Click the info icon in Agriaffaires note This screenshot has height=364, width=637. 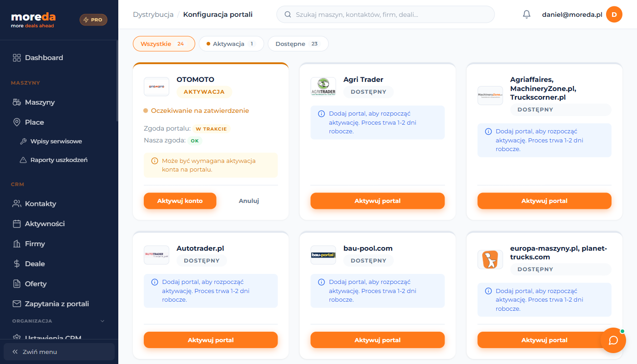click(488, 131)
